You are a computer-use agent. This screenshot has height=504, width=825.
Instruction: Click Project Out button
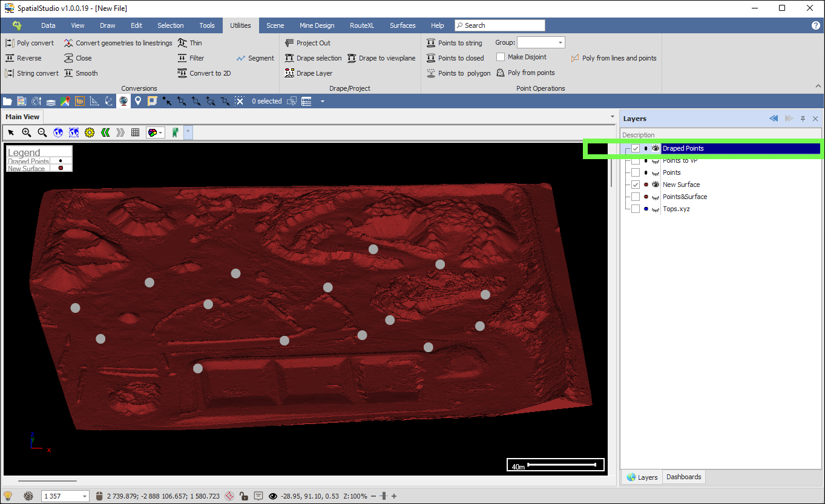pyautogui.click(x=307, y=43)
